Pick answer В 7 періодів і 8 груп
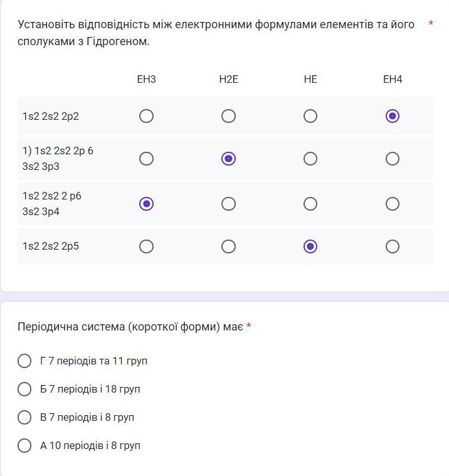 (x=24, y=417)
